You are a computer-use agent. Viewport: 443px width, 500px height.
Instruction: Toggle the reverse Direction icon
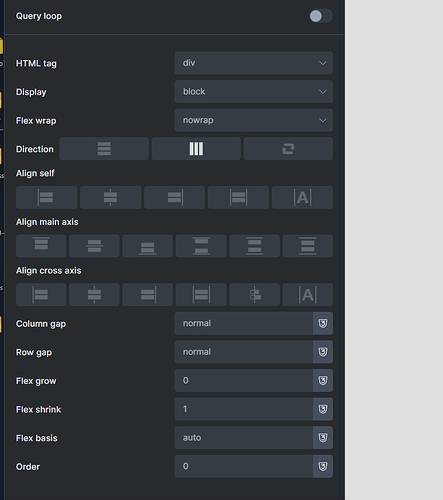pos(288,149)
